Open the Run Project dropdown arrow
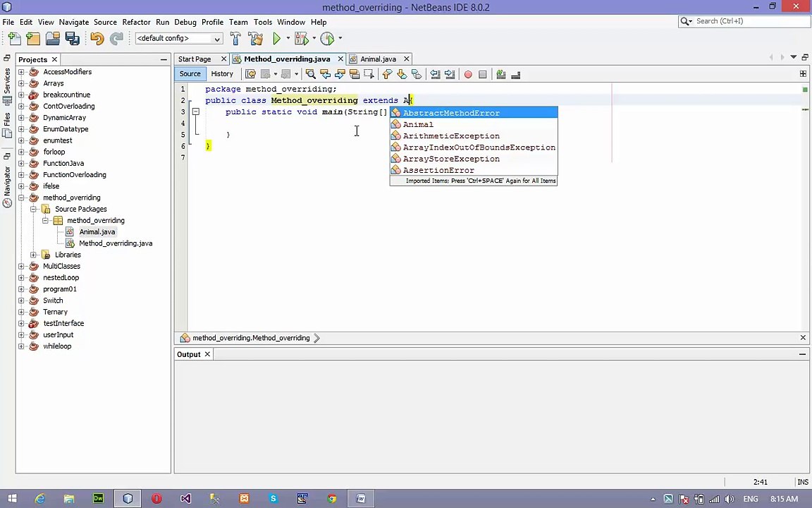This screenshot has width=812, height=508. (x=288, y=38)
